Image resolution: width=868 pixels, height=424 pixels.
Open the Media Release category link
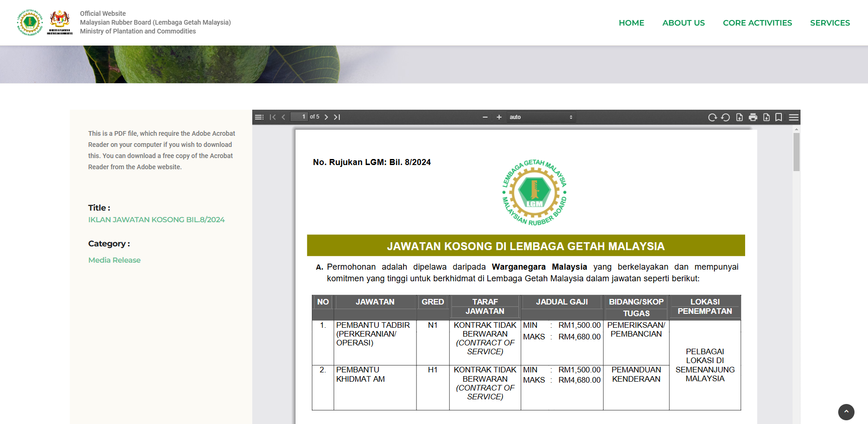(x=114, y=260)
